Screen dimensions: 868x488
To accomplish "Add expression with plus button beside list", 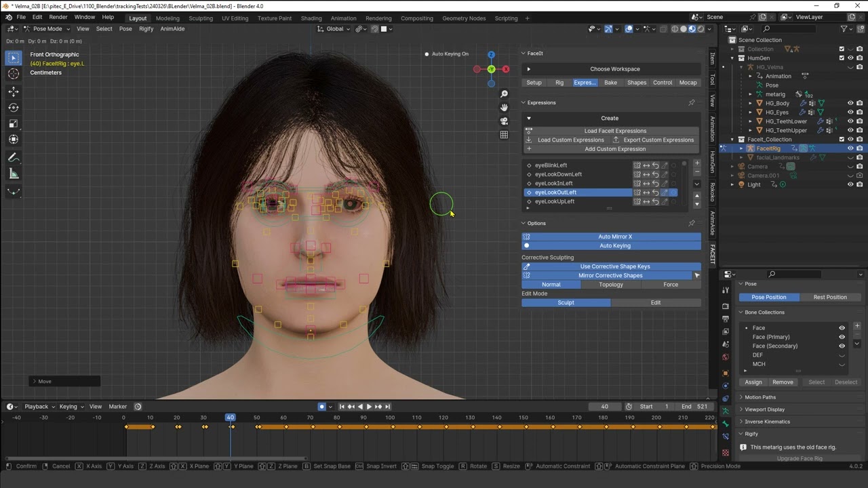I will click(x=696, y=163).
